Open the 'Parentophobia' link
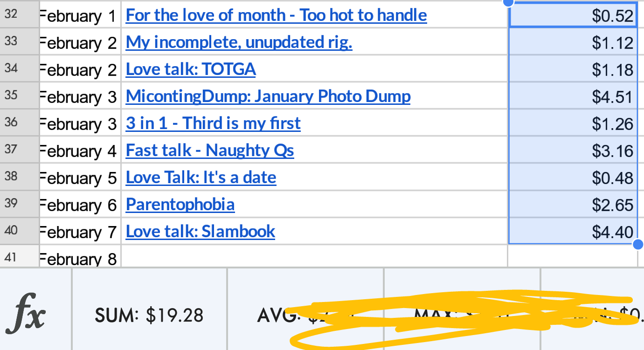 pyautogui.click(x=180, y=205)
